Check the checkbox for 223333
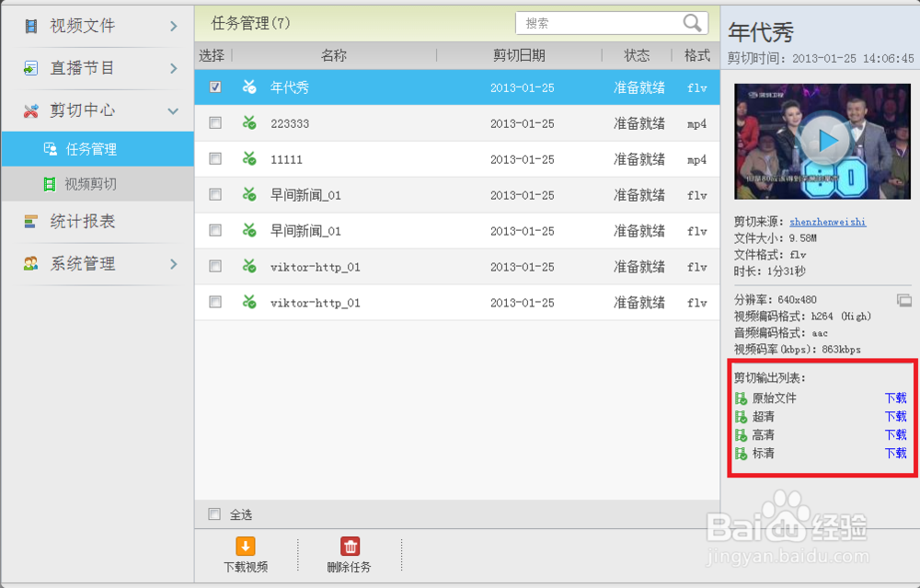This screenshot has width=920, height=588. pos(214,123)
